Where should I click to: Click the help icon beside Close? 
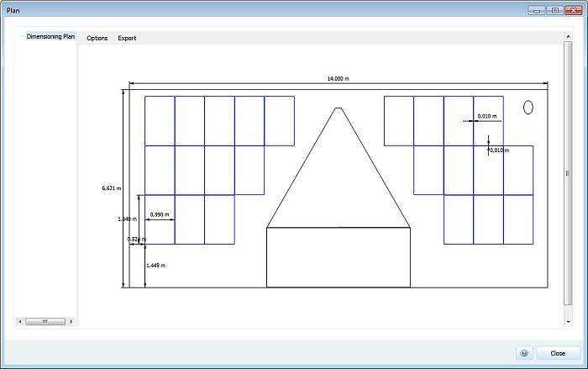click(x=524, y=353)
